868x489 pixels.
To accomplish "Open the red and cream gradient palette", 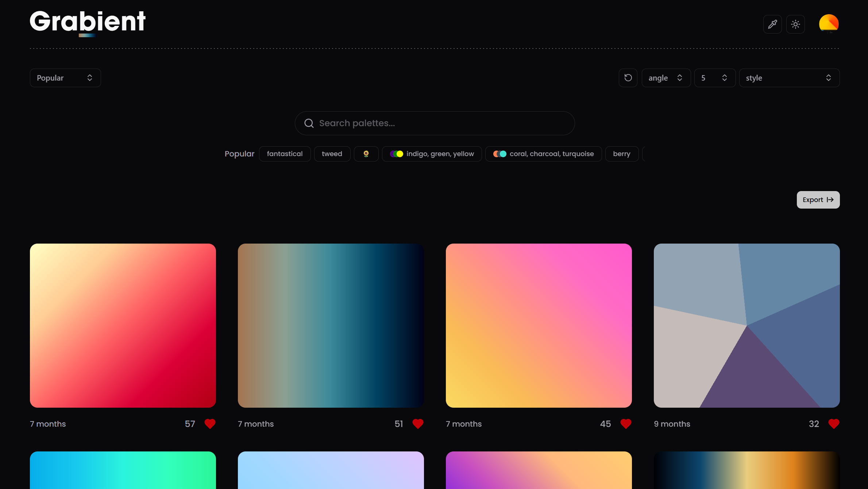I will coord(123,325).
